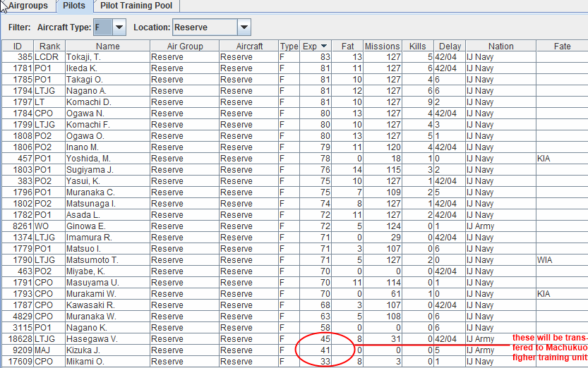Select pilot Takagi O.
The width and height of the screenshot is (588, 368).
point(107,80)
